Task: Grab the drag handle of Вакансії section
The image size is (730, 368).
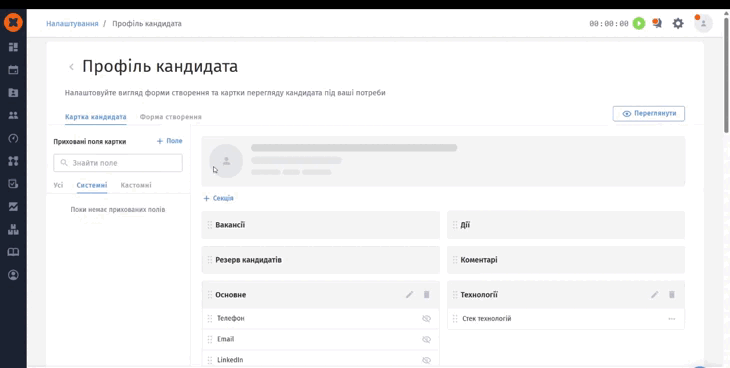Action: click(x=210, y=225)
